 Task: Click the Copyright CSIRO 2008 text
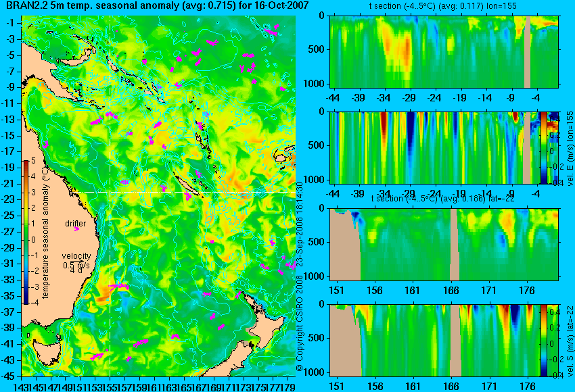[x=300, y=320]
